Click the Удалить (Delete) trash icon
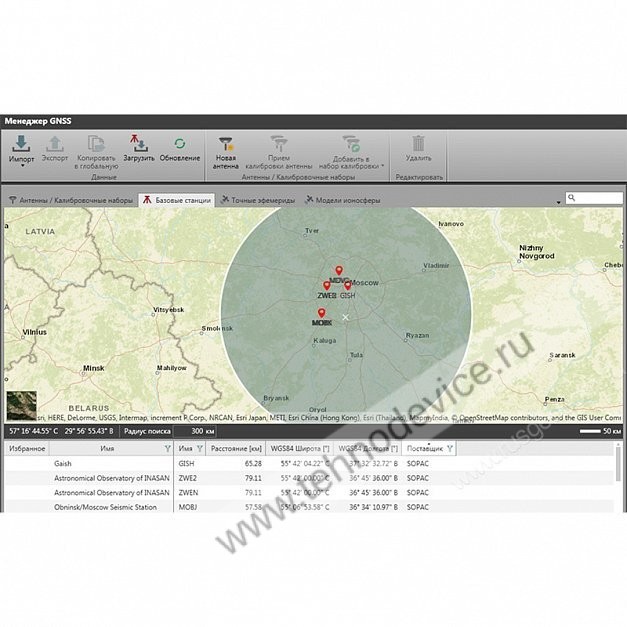 (x=419, y=144)
